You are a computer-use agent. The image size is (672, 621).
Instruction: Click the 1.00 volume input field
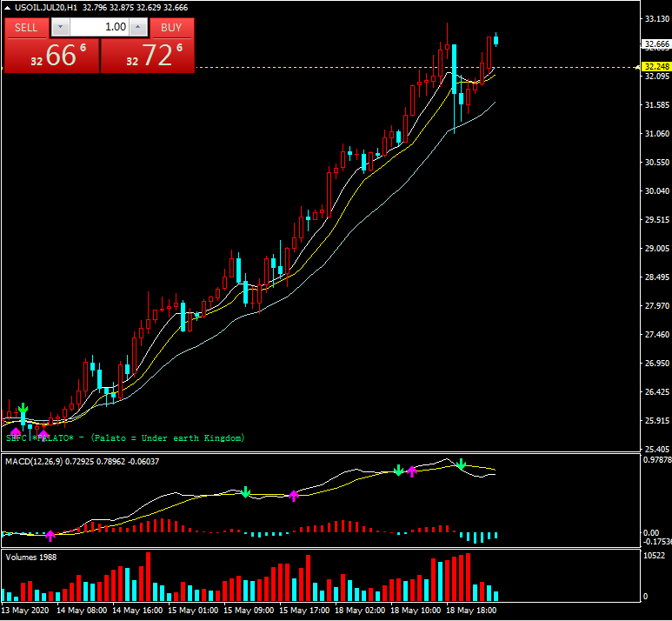pos(97,27)
